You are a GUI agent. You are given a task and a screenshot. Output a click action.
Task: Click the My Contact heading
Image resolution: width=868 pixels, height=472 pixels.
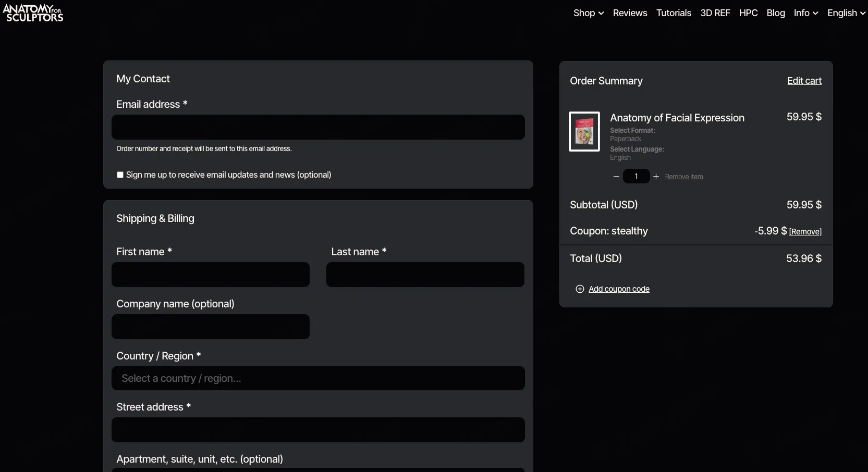click(x=143, y=79)
